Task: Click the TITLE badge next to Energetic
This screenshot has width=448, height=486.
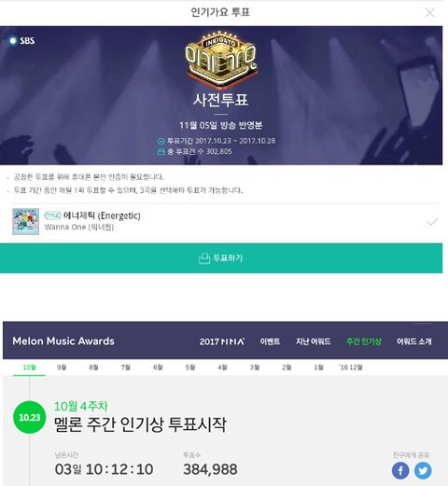Action: [x=52, y=215]
